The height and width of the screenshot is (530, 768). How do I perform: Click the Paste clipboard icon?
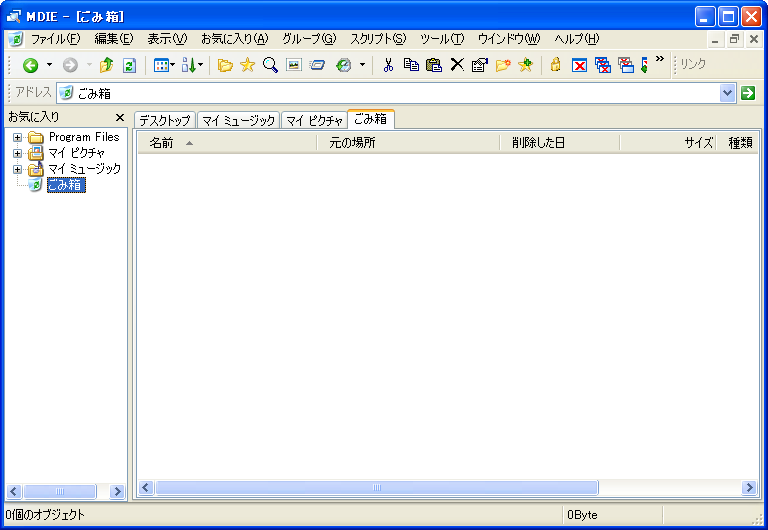pyautogui.click(x=433, y=65)
